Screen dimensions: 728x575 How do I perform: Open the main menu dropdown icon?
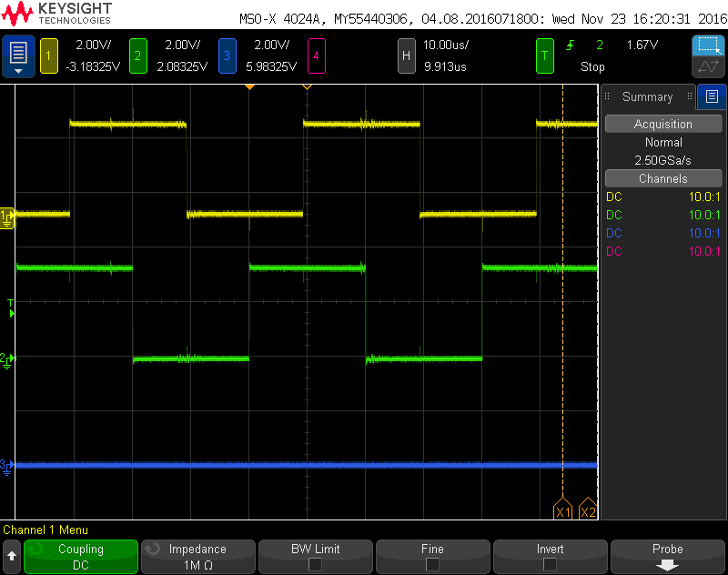(18, 56)
